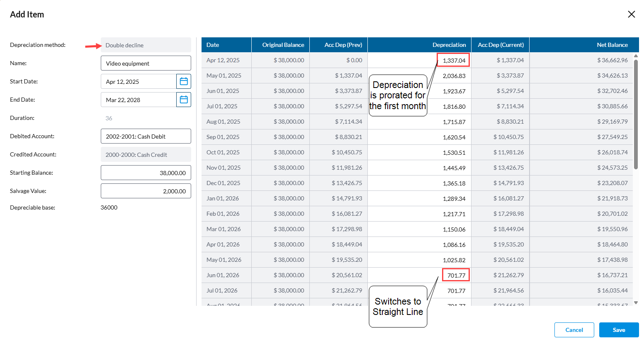Select the highlighted 1,337.04 depreciation cell
Viewport: 644px width, 339px height.
(454, 61)
